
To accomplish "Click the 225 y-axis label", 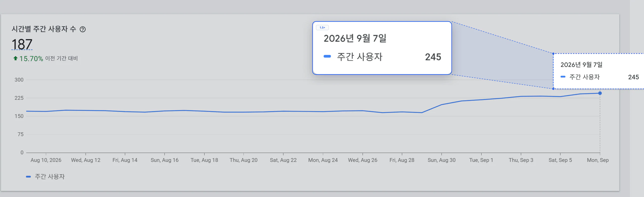I will [x=19, y=98].
